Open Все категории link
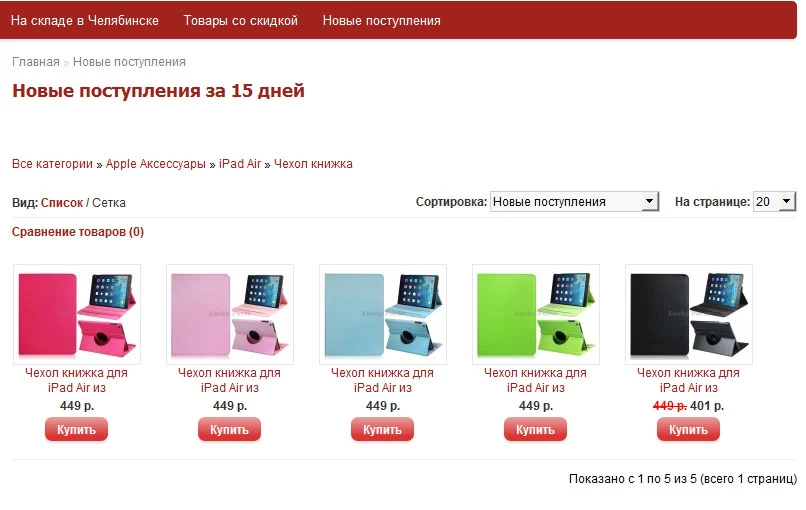This screenshot has width=806, height=510. (52, 164)
